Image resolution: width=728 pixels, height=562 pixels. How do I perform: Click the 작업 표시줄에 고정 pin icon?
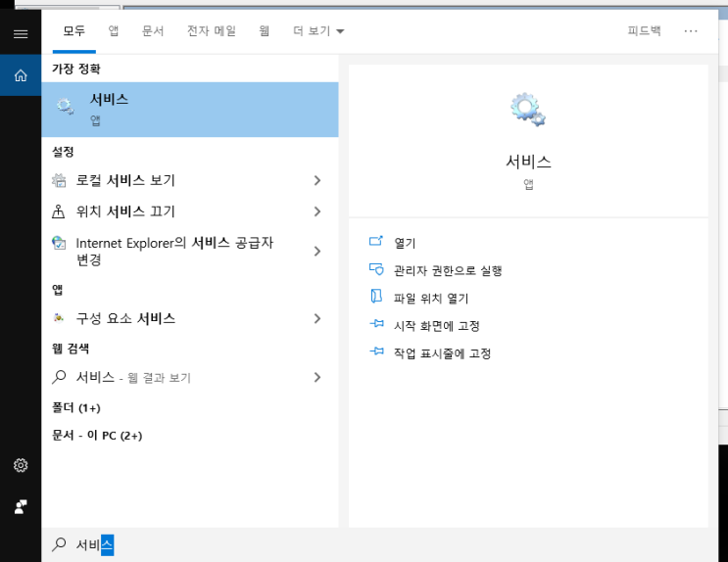point(376,351)
